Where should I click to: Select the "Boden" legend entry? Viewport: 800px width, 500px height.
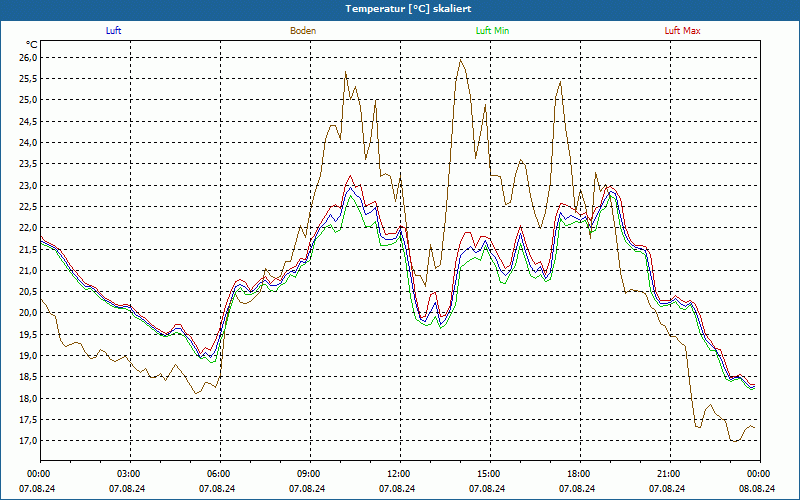tap(303, 31)
